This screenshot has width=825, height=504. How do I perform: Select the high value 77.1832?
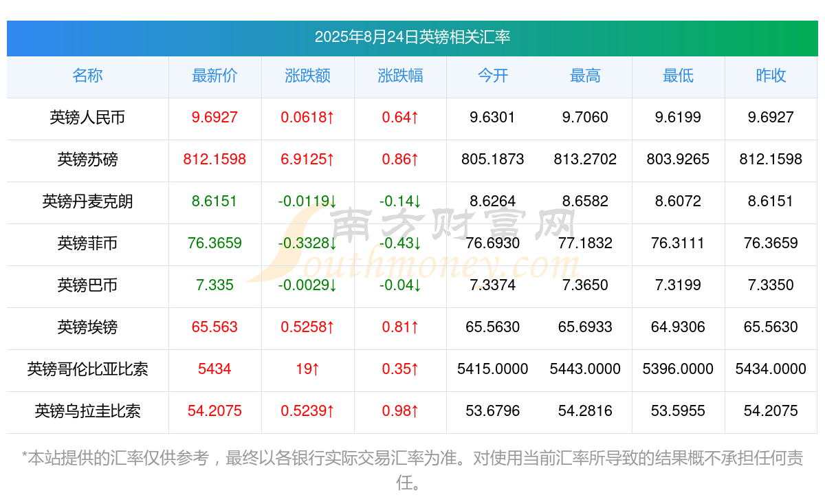tap(585, 243)
